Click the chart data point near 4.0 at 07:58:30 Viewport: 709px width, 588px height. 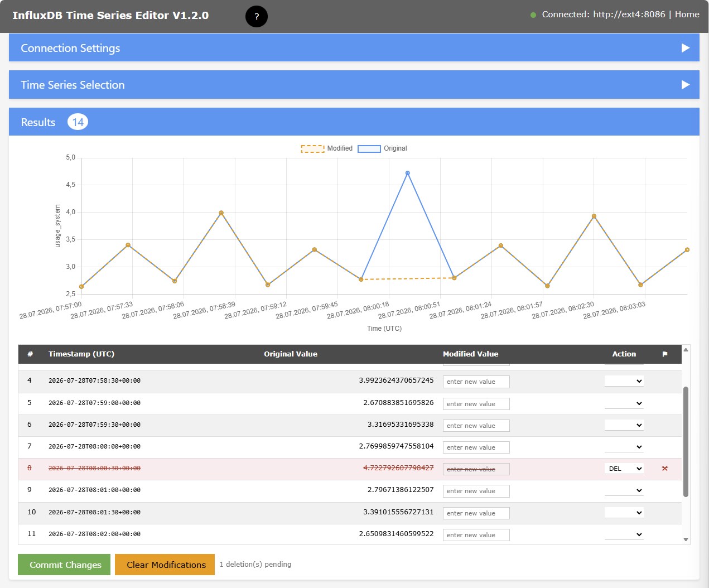coord(221,213)
